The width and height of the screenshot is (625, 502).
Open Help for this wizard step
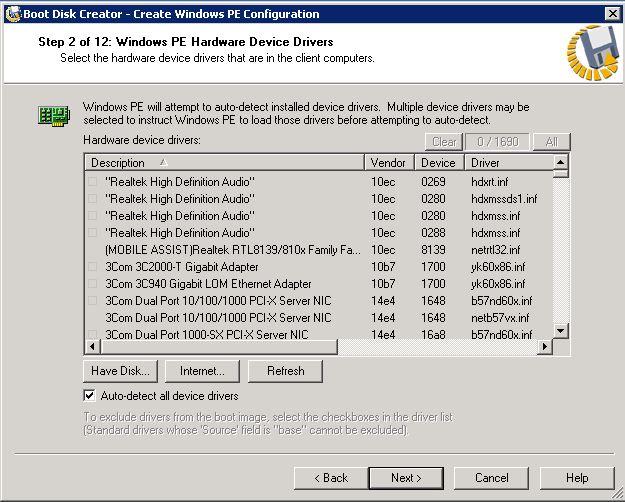pyautogui.click(x=577, y=478)
